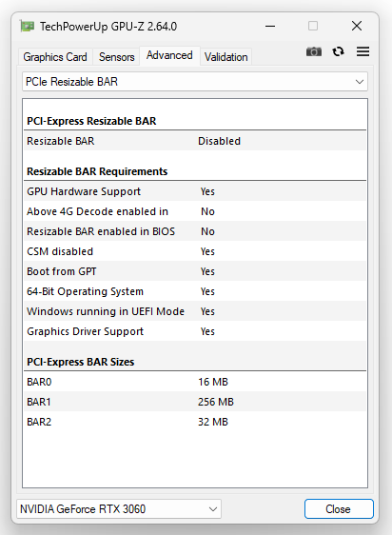Switch to the Graphics Card tab
Viewport: 392px width, 535px height.
(55, 57)
